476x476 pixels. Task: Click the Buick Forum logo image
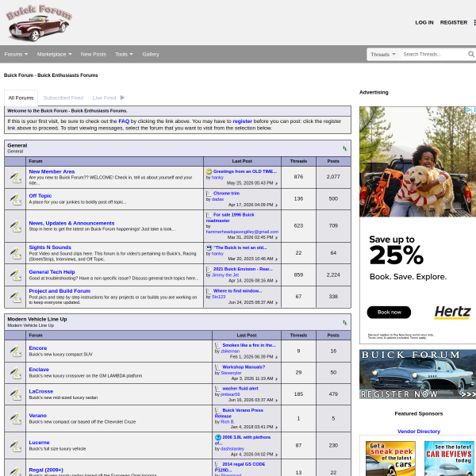[x=39, y=23]
